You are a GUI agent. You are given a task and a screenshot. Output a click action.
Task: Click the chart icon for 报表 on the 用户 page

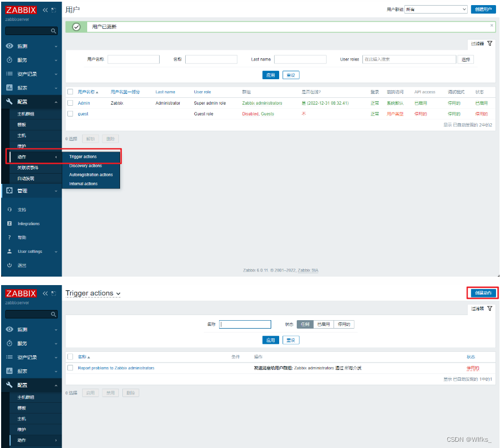point(10,88)
